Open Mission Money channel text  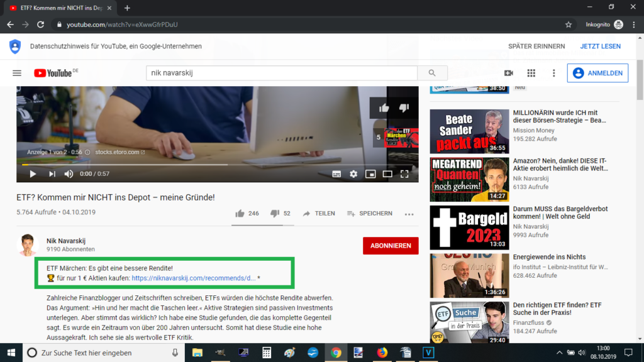click(533, 131)
